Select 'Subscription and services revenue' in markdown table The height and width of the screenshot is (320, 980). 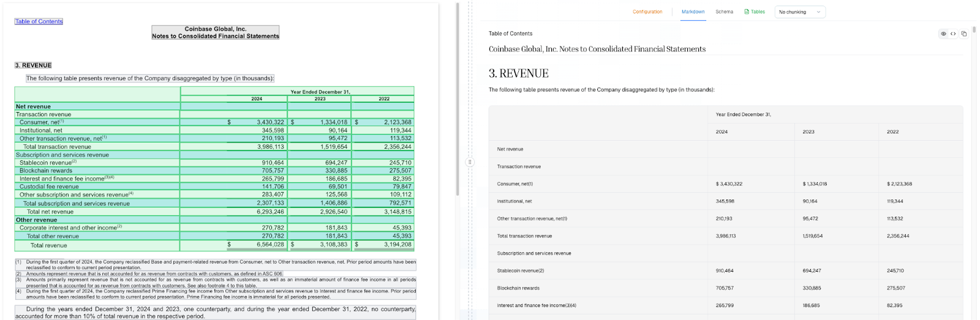(x=533, y=253)
